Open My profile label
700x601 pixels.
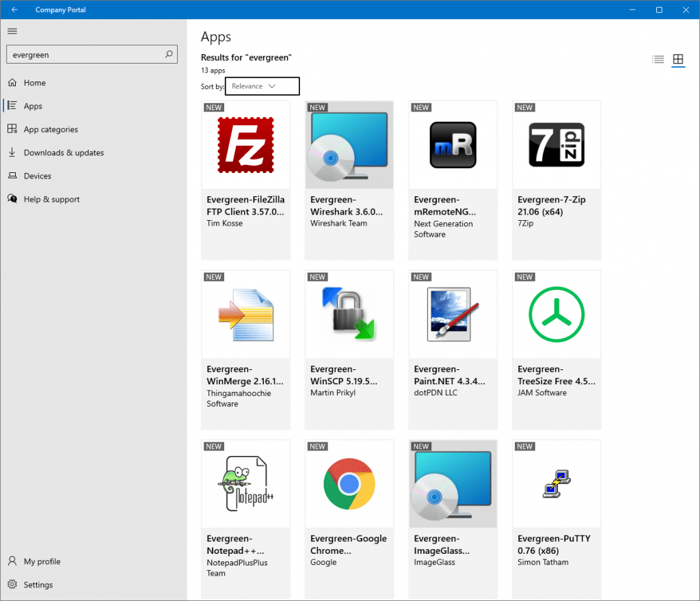click(42, 562)
